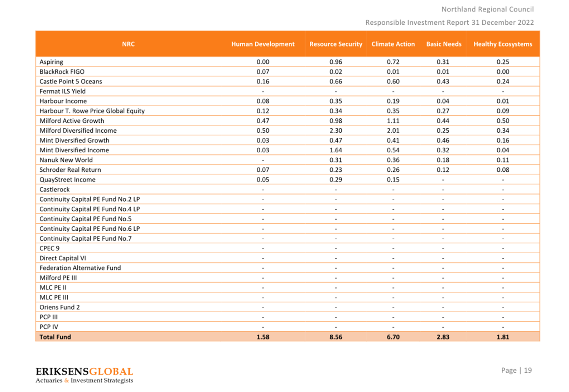Viewport: 569px width, 392px height.
Task: Click Castle Point 5 Oceans Basic Needs 0.43
Action: point(443,82)
